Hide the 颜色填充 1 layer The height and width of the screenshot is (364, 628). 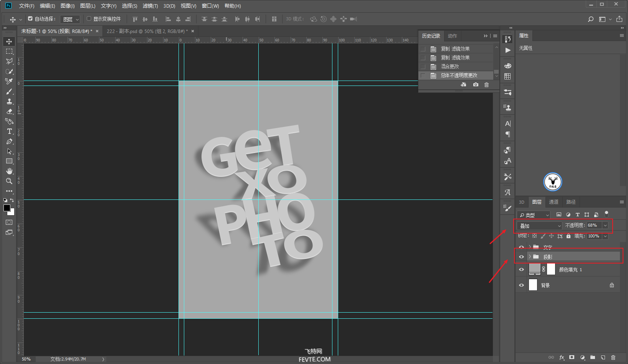tap(521, 270)
